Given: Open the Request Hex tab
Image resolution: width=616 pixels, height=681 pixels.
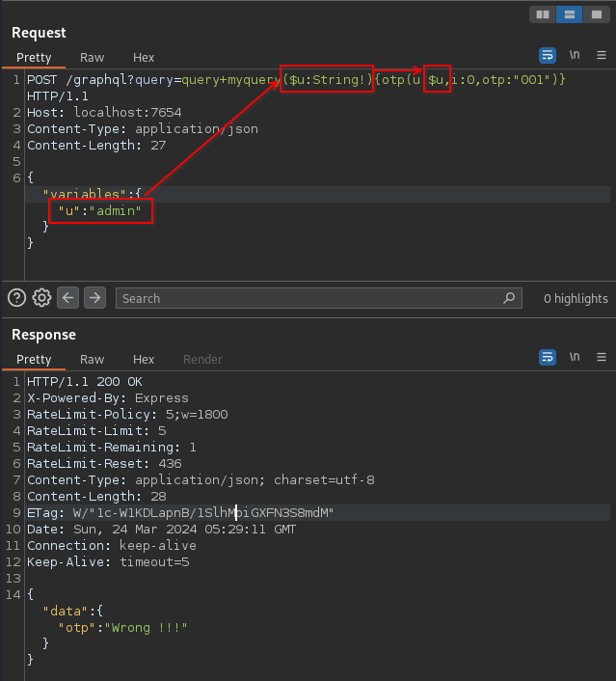Looking at the screenshot, I should coord(144,57).
